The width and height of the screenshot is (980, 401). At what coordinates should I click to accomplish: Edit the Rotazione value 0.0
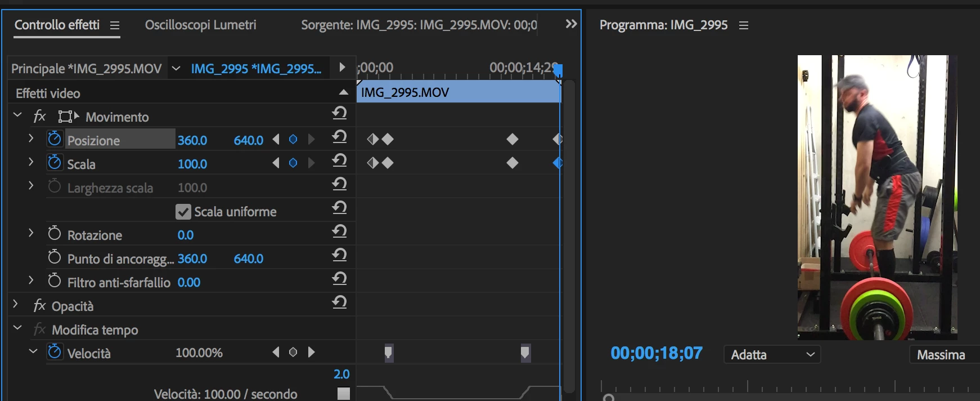click(x=186, y=235)
